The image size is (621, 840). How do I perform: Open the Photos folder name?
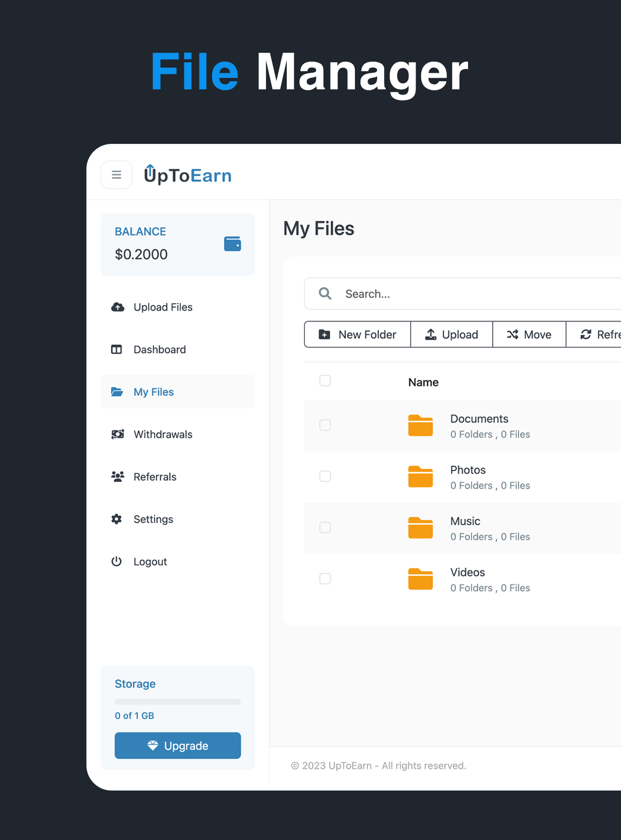(468, 469)
